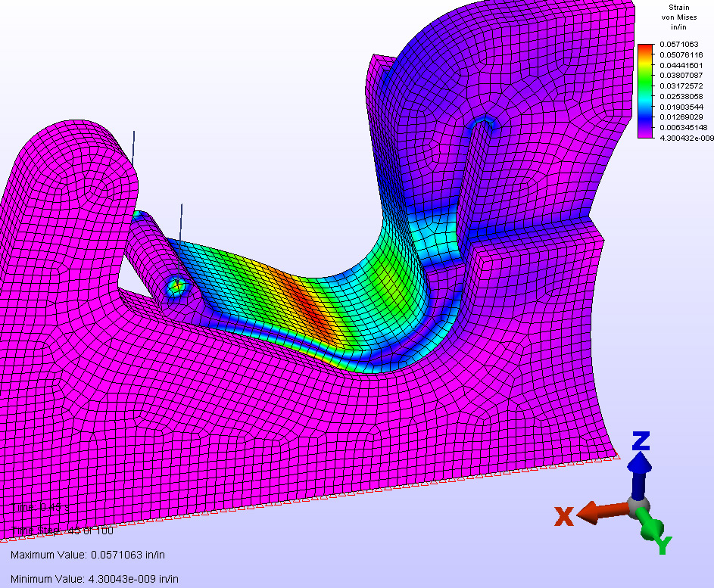The width and height of the screenshot is (714, 588).
Task: Click the blue Z axis letter
Action: 641,440
